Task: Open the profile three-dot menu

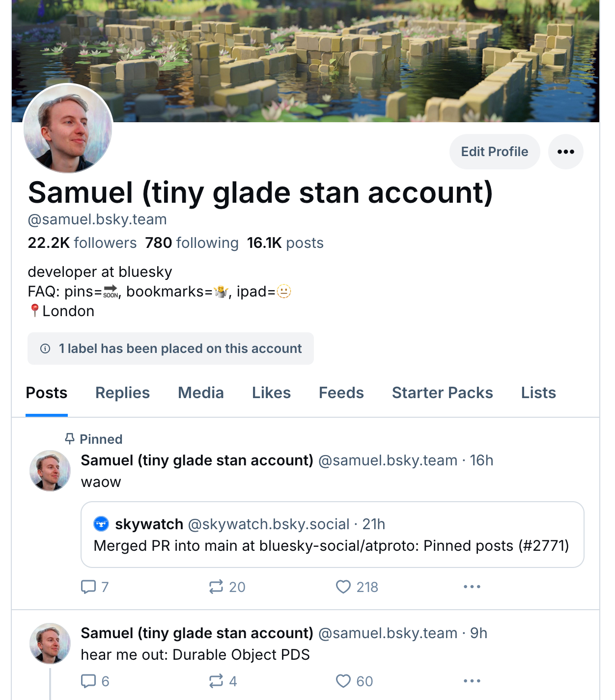Action: click(x=565, y=152)
